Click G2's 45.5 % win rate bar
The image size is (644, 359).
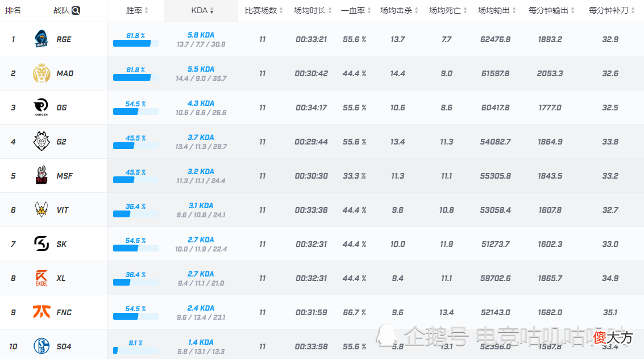(135, 146)
